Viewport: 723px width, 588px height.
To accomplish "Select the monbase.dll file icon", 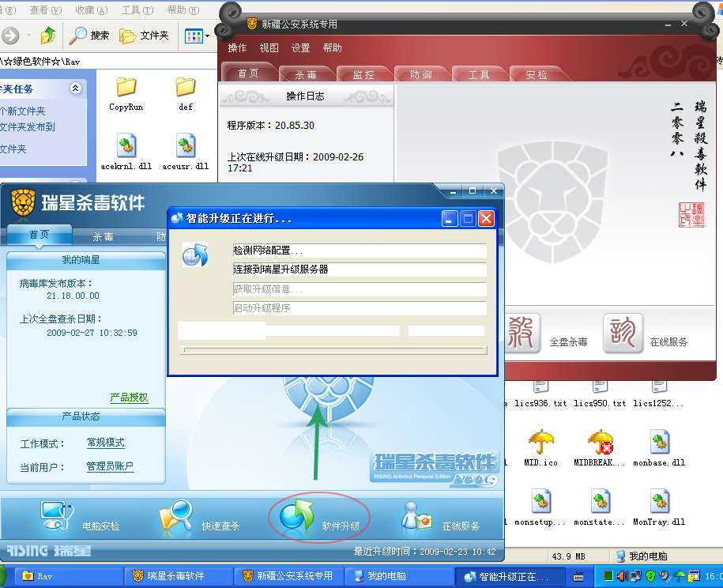I will [659, 442].
